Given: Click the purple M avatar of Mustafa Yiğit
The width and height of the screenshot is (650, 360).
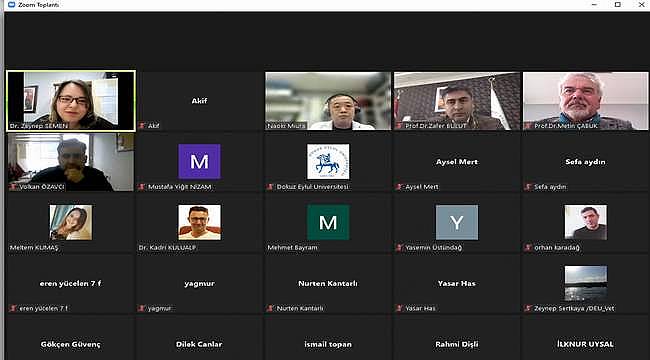Looking at the screenshot, I should pyautogui.click(x=199, y=161).
